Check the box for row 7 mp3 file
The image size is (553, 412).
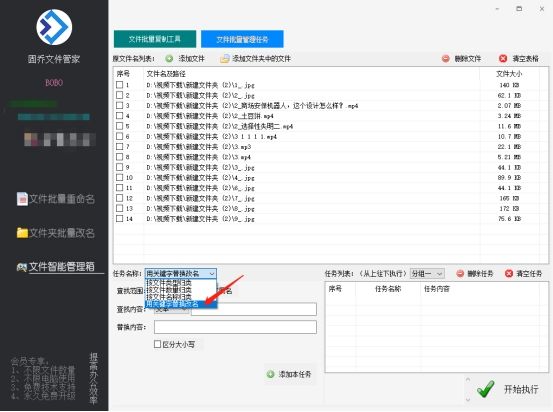[x=120, y=146]
